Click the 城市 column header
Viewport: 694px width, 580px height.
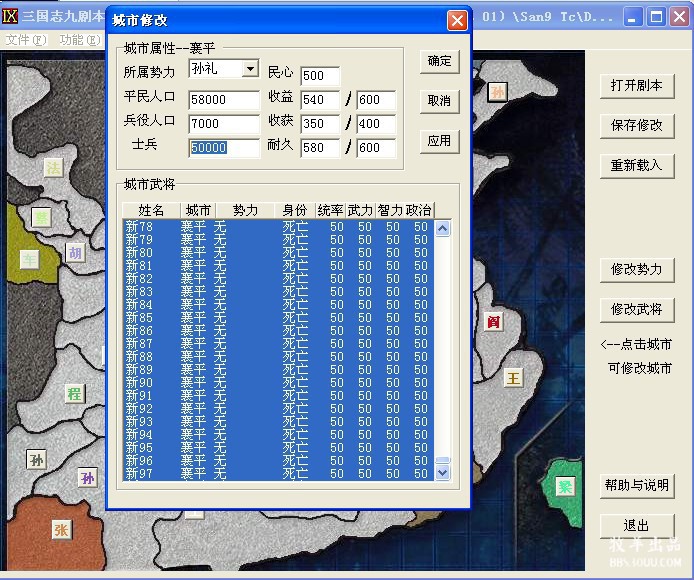[198, 210]
